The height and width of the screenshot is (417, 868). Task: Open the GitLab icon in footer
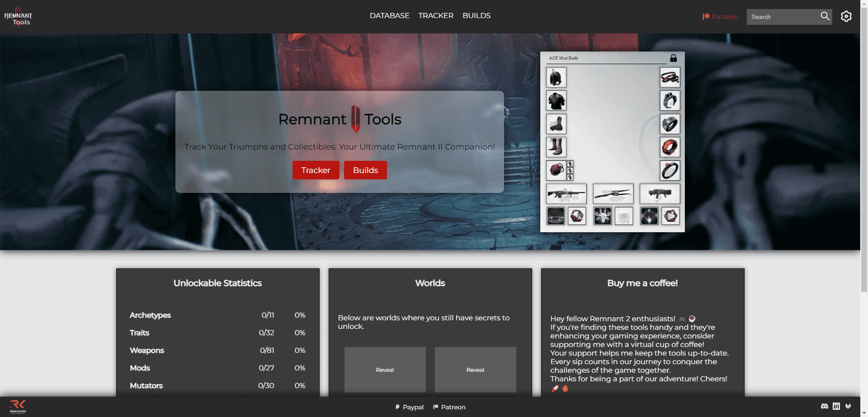[x=848, y=406]
